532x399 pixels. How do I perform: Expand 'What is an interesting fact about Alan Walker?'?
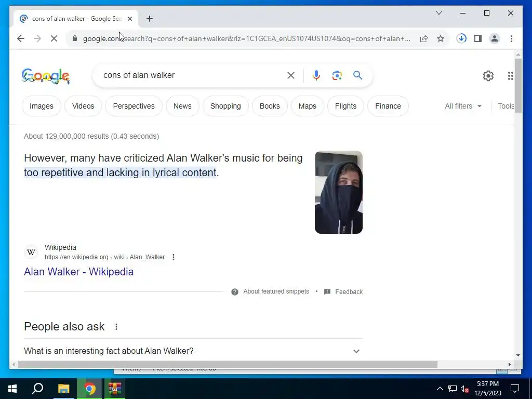coord(193,351)
